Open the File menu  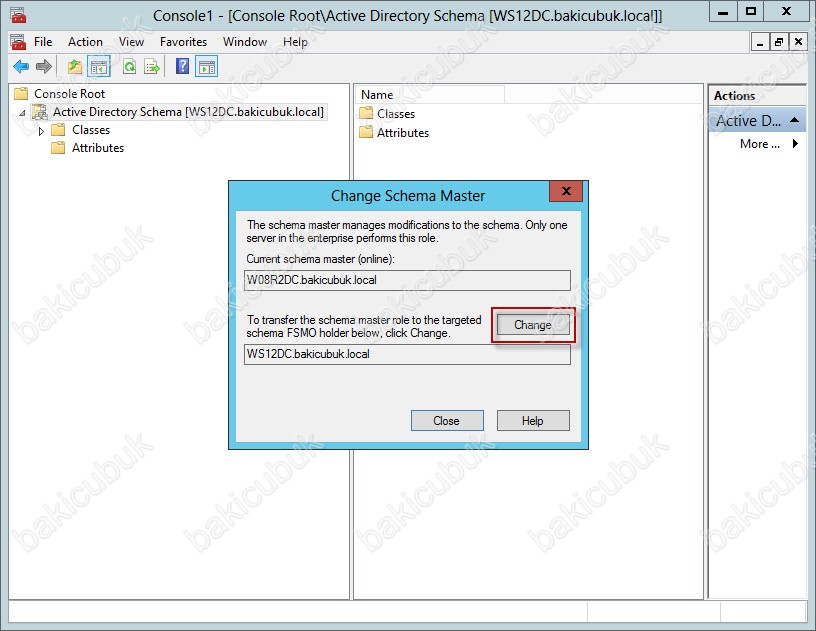click(x=43, y=42)
